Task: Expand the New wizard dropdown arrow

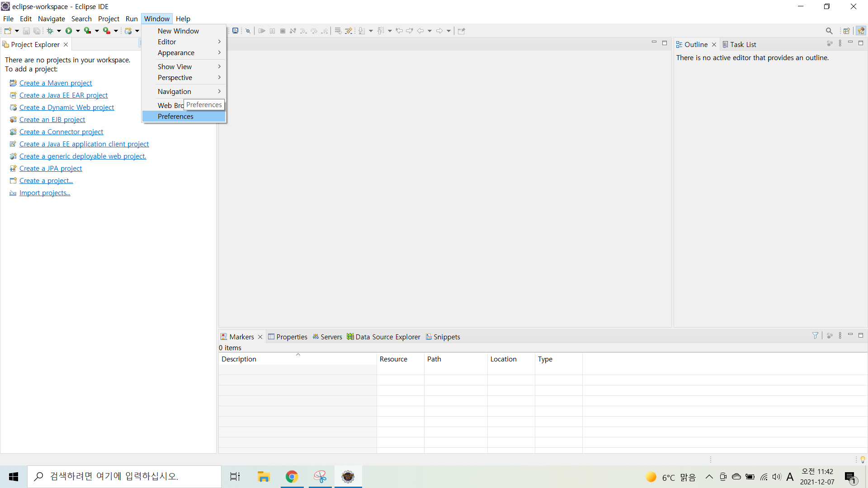Action: 17,31
